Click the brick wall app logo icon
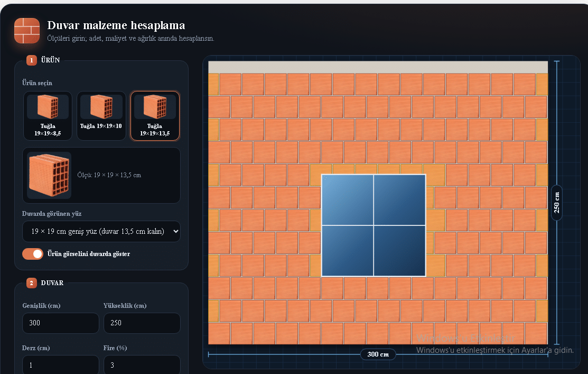Screen dimensions: 588x374 27,30
